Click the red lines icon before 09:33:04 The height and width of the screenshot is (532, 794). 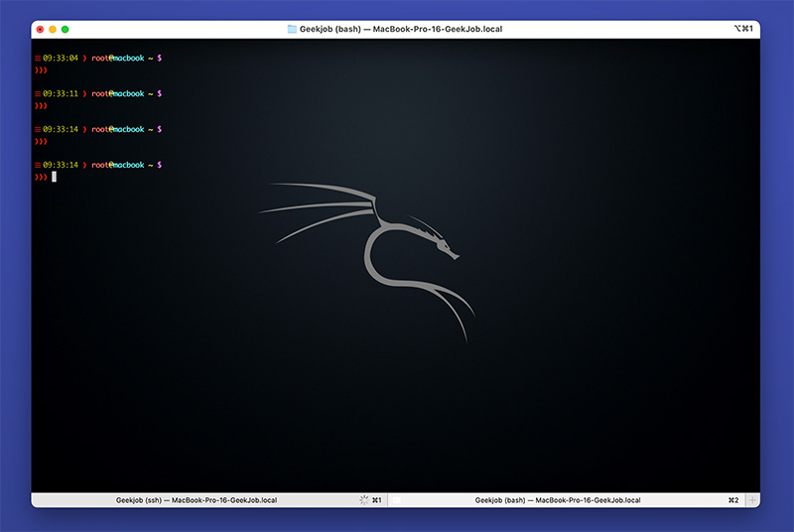point(38,59)
